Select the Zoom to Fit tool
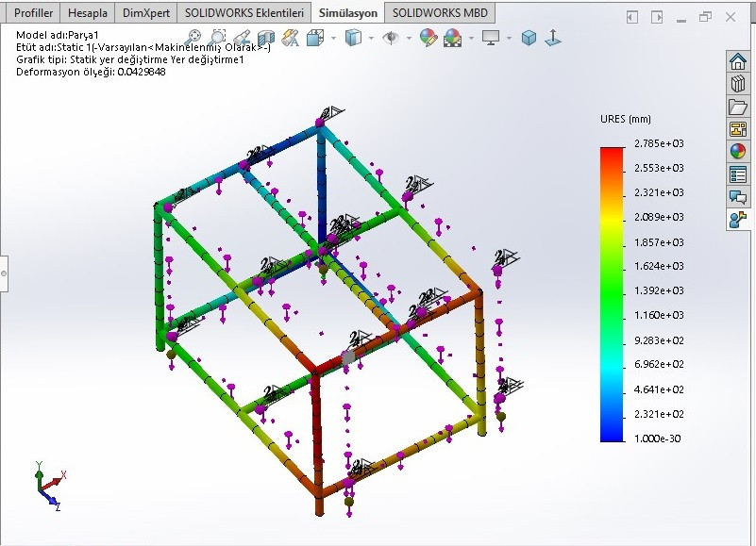The height and width of the screenshot is (546, 756). click(x=193, y=36)
